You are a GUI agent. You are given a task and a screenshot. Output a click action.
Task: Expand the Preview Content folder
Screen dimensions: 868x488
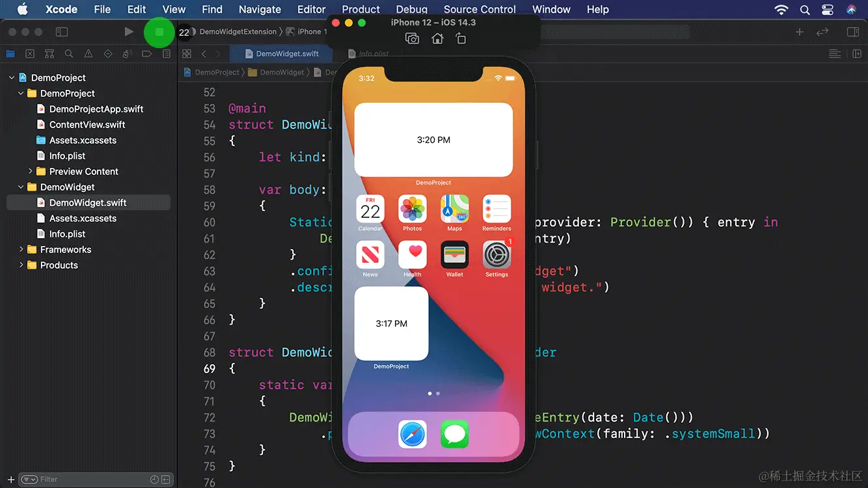tap(30, 171)
